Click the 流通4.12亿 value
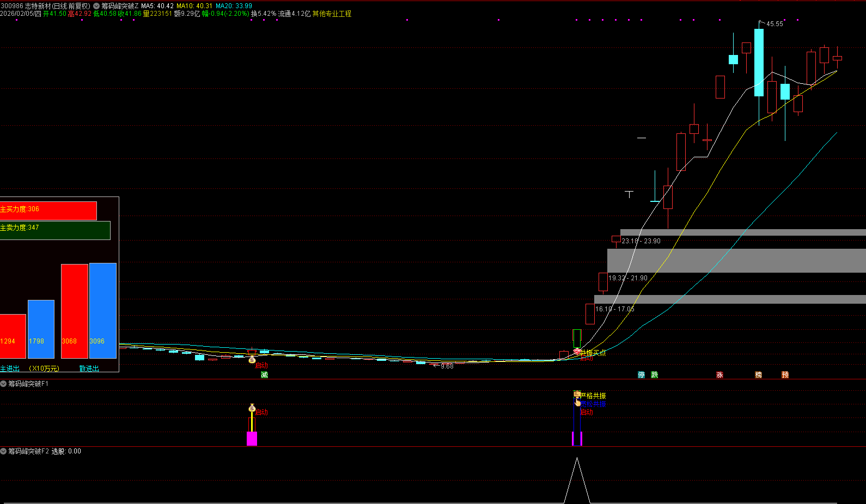The width and height of the screenshot is (866, 504). pyautogui.click(x=294, y=14)
